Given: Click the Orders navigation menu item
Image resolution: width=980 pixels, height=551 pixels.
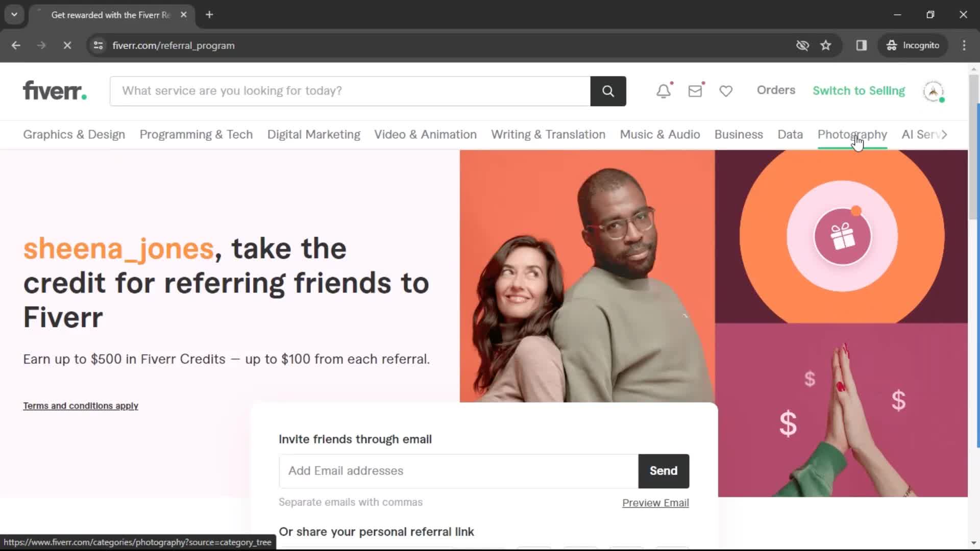Looking at the screenshot, I should [776, 89].
